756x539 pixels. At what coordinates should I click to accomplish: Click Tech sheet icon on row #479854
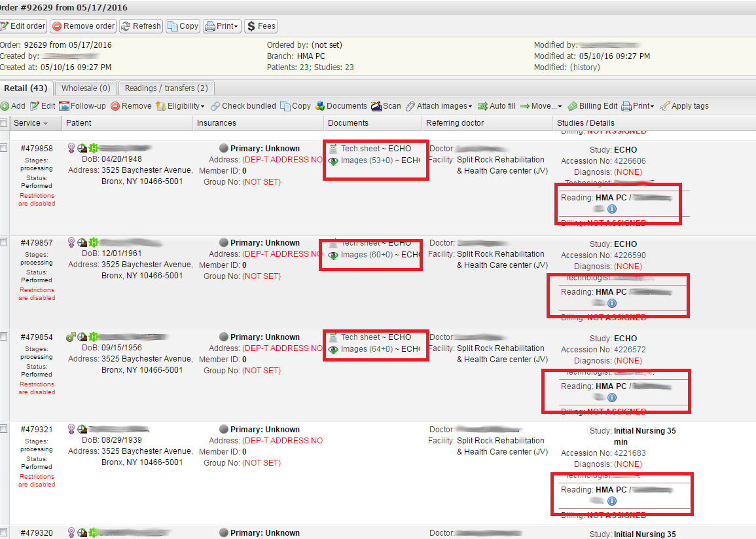click(x=333, y=337)
